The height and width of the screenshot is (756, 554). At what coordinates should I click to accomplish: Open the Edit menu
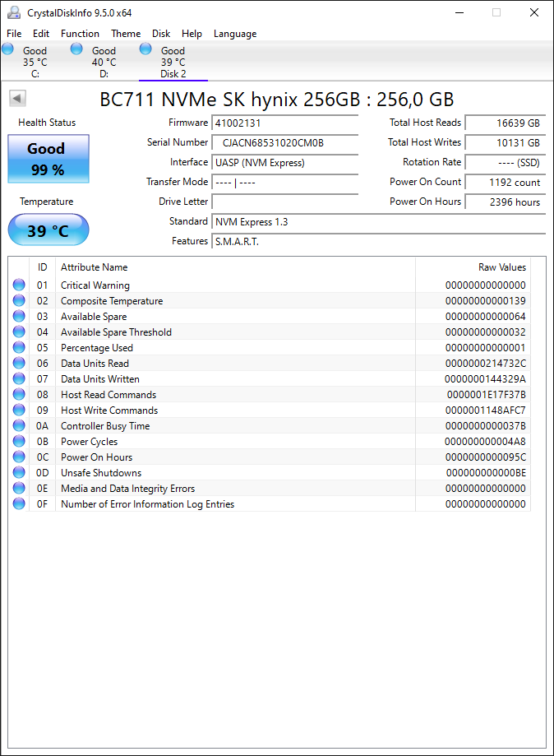[41, 34]
